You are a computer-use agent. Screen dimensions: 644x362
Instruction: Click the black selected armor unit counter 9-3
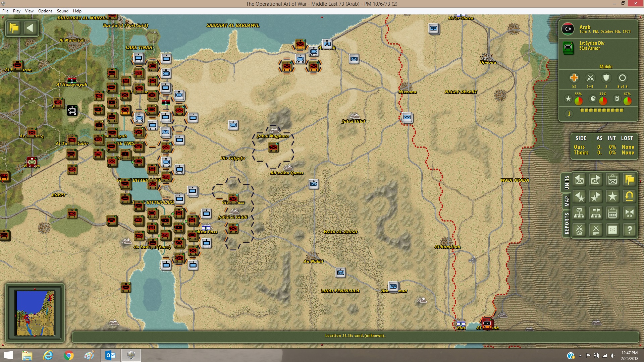coord(72,111)
